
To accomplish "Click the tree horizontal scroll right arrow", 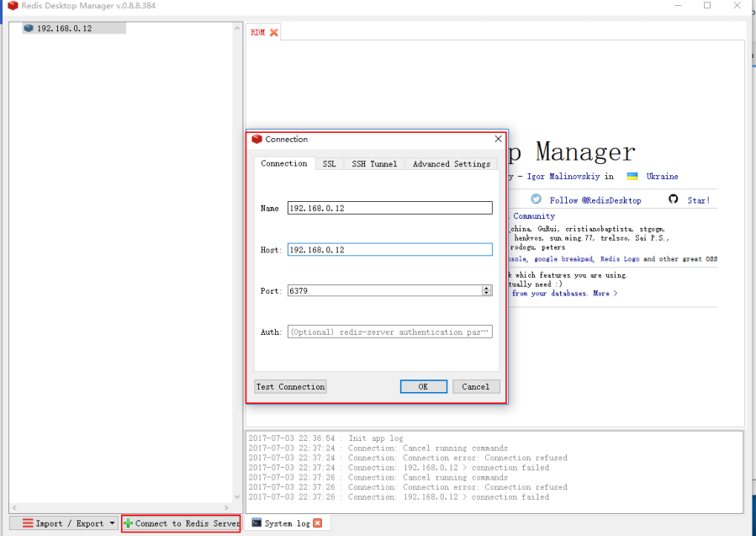I will click(x=226, y=507).
